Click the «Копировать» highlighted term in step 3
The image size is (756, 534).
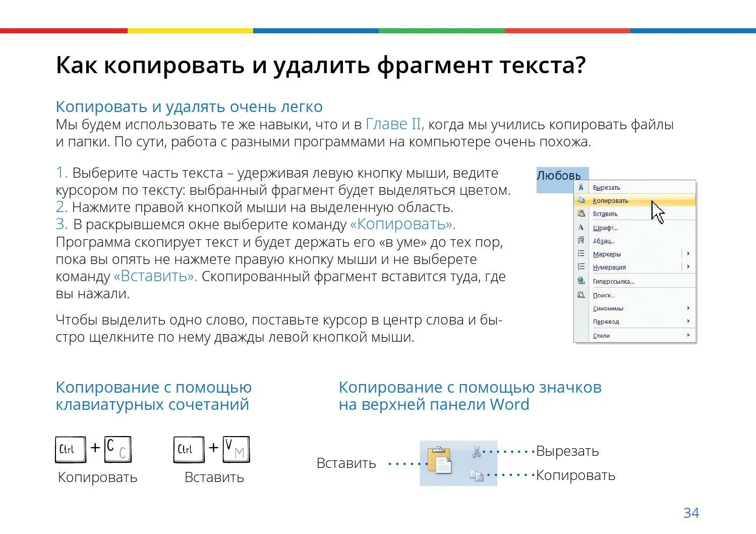(402, 224)
